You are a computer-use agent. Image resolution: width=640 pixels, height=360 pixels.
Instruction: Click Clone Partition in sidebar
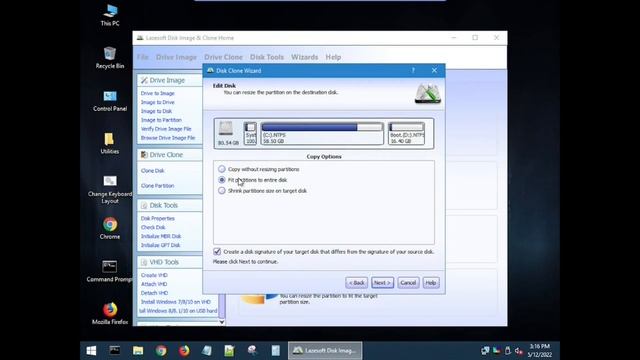pyautogui.click(x=158, y=186)
